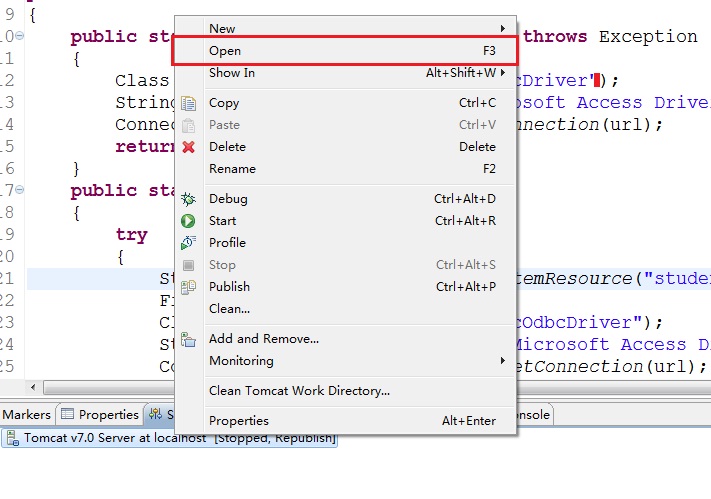The image size is (711, 499).
Task: Select Publish in the context menu
Action: tap(345, 287)
